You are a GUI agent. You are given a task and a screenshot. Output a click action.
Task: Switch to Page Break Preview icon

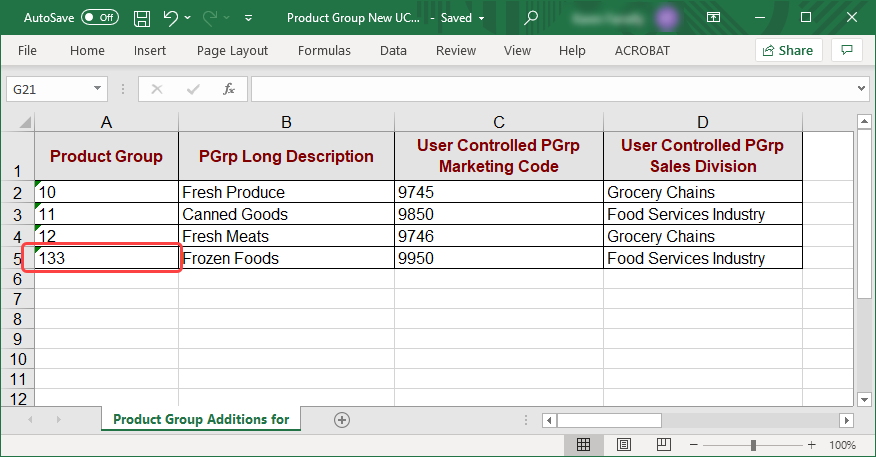[x=664, y=444]
